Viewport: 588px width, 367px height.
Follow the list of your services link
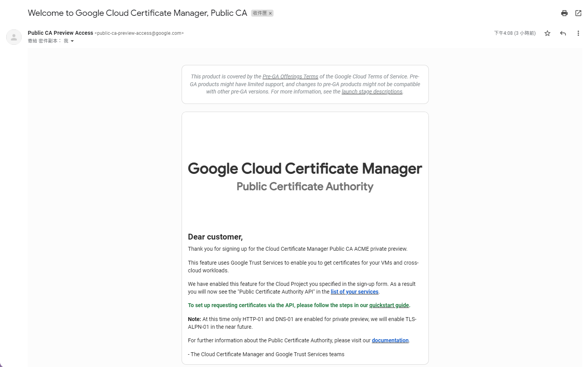354,292
